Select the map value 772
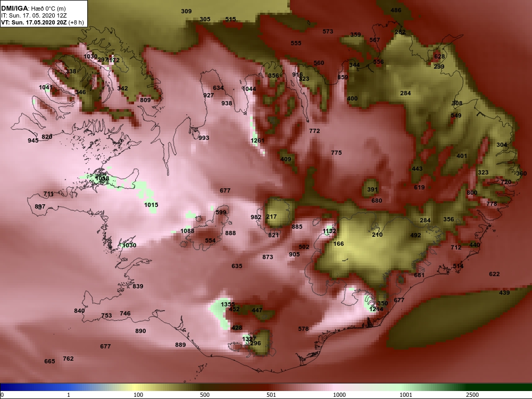Image resolution: width=532 pixels, height=399 pixels. click(314, 131)
